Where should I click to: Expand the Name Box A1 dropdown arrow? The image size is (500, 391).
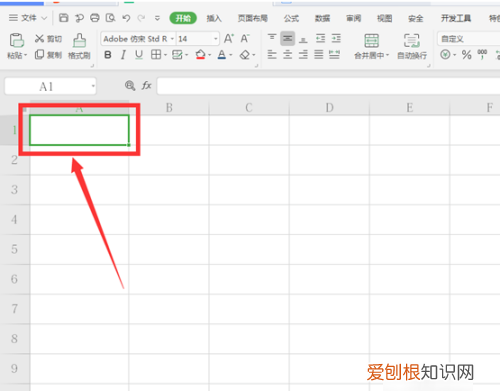tap(93, 86)
